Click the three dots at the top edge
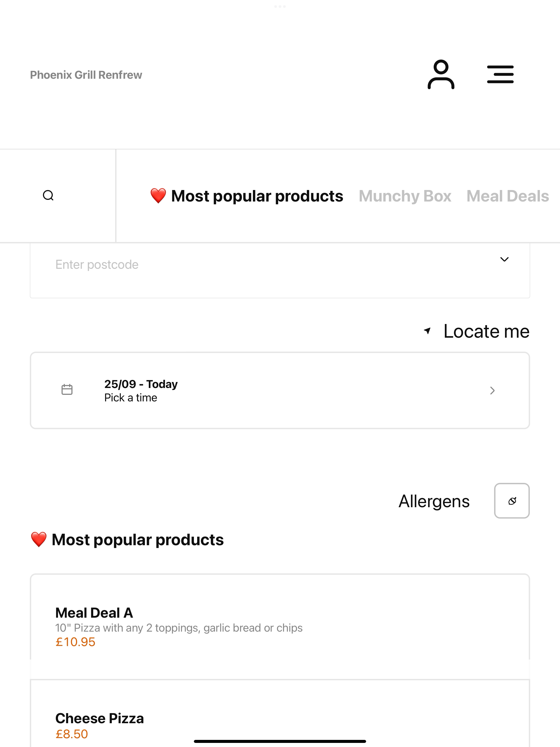The width and height of the screenshot is (560, 747). tap(280, 6)
